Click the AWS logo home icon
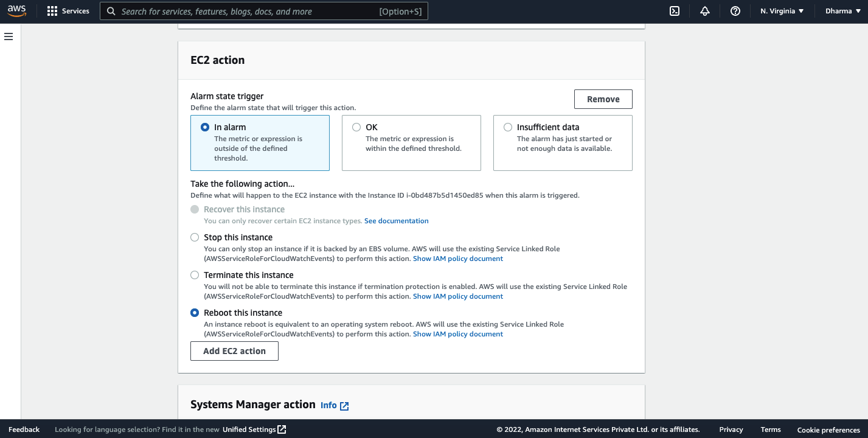The image size is (868, 438). pos(17,11)
